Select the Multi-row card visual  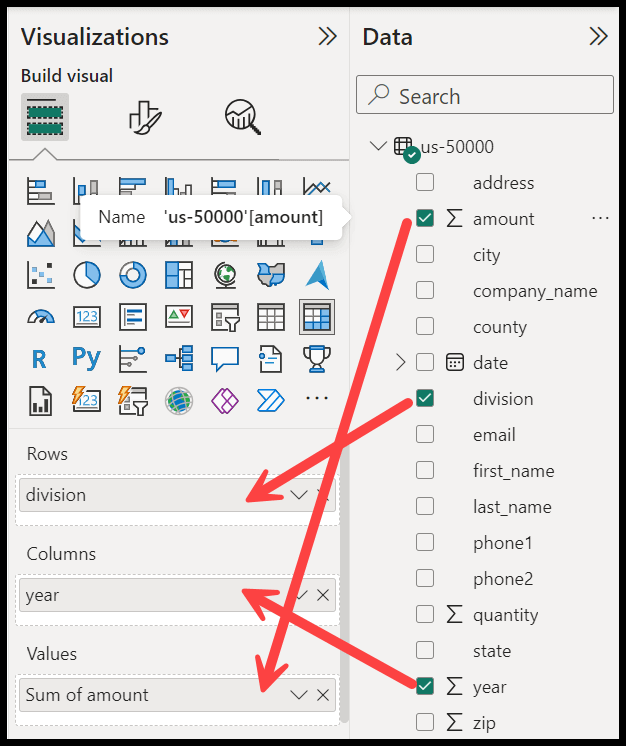coord(133,317)
